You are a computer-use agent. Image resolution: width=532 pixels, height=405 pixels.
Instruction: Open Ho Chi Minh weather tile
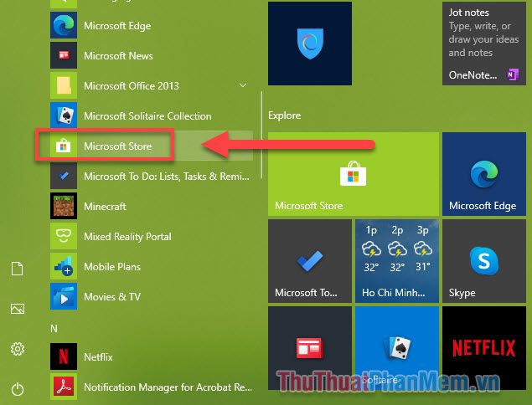click(x=397, y=261)
